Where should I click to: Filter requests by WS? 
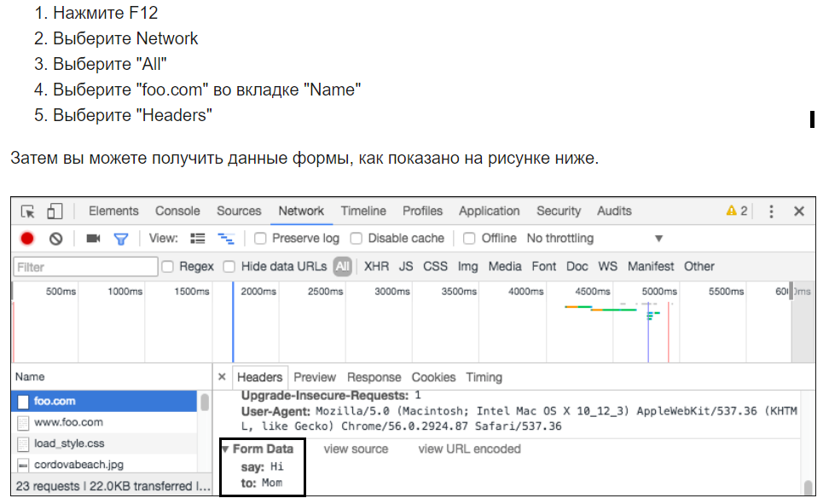pos(608,267)
